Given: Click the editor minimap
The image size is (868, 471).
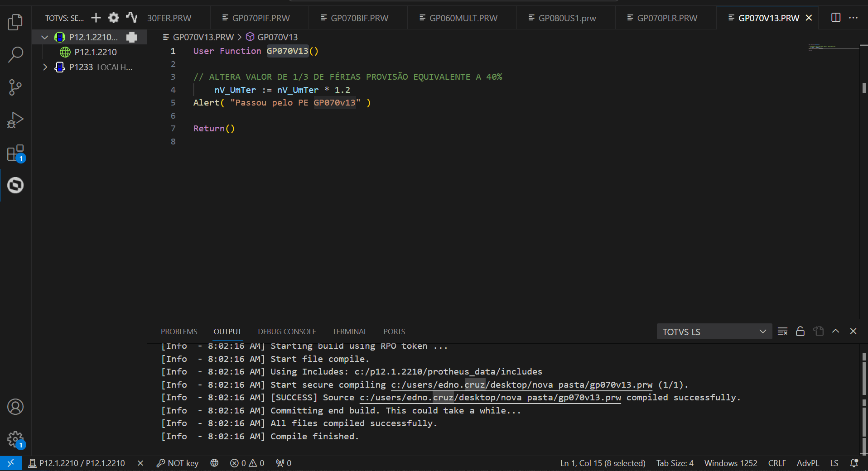Looking at the screenshot, I should click(x=834, y=47).
